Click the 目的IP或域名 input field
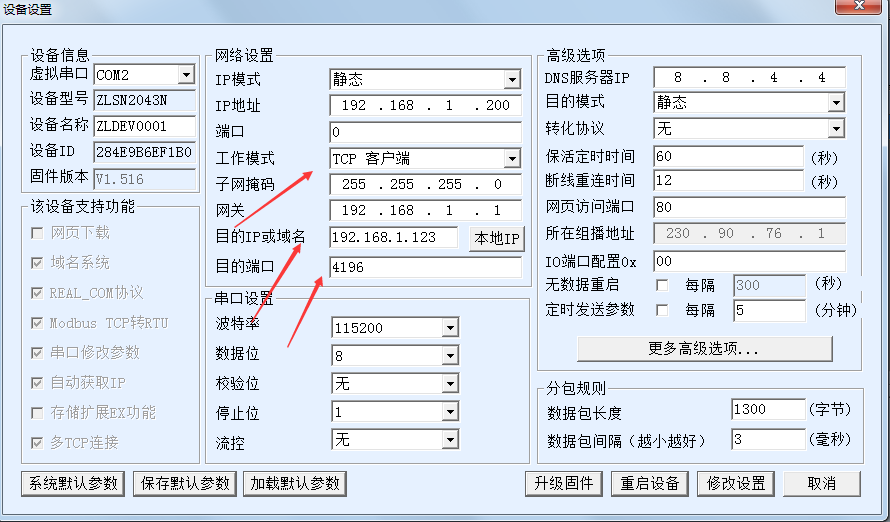The height and width of the screenshot is (522, 890). point(393,238)
